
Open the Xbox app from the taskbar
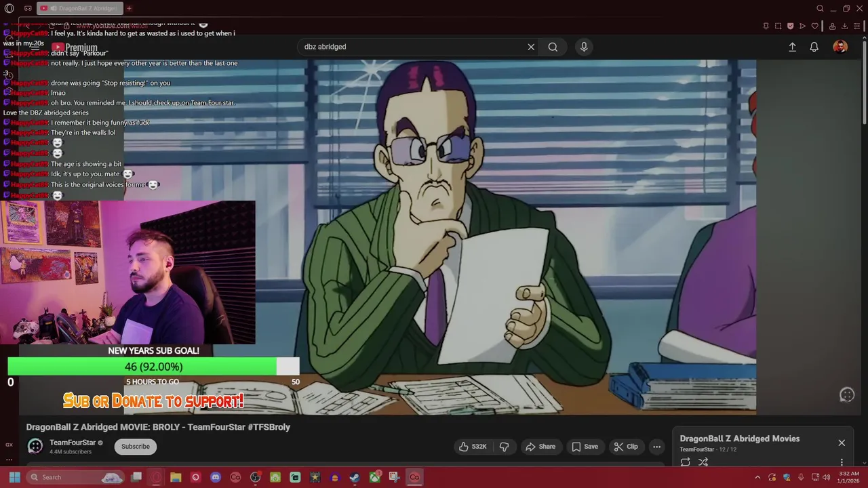point(374,477)
